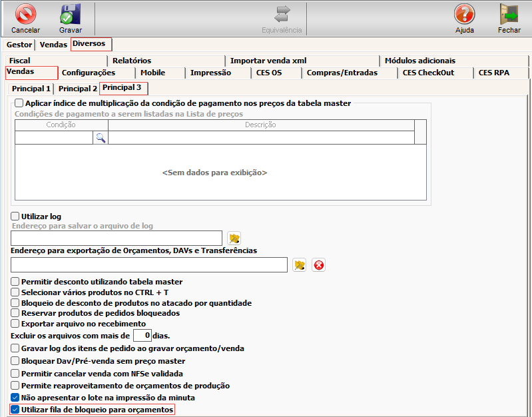Image resolution: width=532 pixels, height=417 pixels.
Task: Check Permitir desconto utilizando tabela master
Action: click(x=16, y=282)
